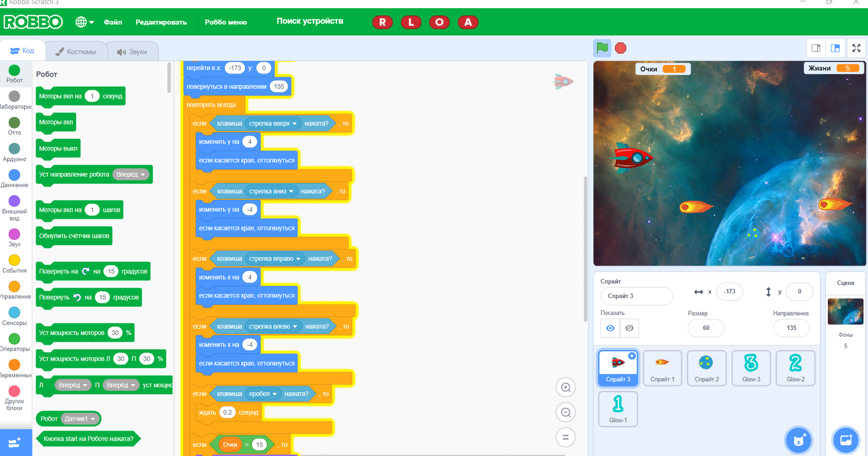Select the Спрайт 2 planet thumbnail
Screen dimensions: 868x456
(x=707, y=368)
